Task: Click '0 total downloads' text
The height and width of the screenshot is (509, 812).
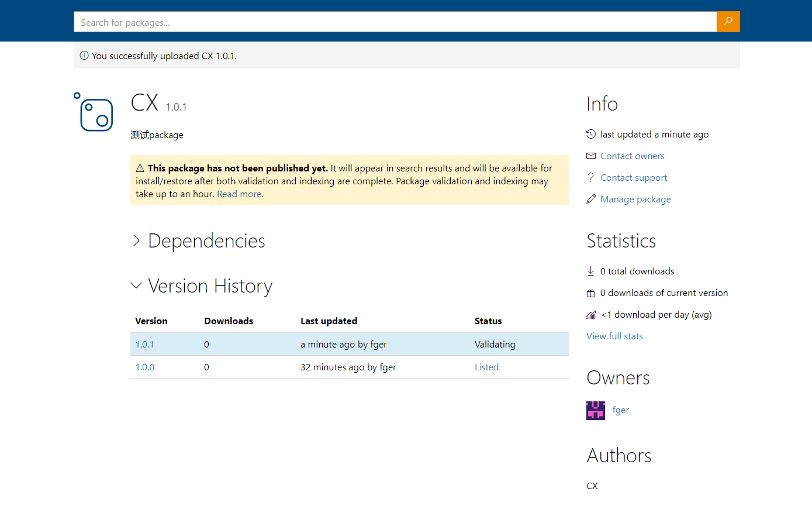Action: coord(637,271)
